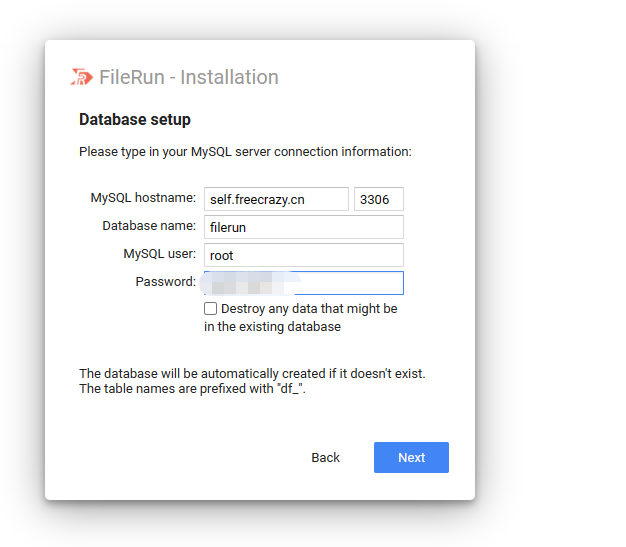Click the port field showing 3306

pyautogui.click(x=378, y=199)
